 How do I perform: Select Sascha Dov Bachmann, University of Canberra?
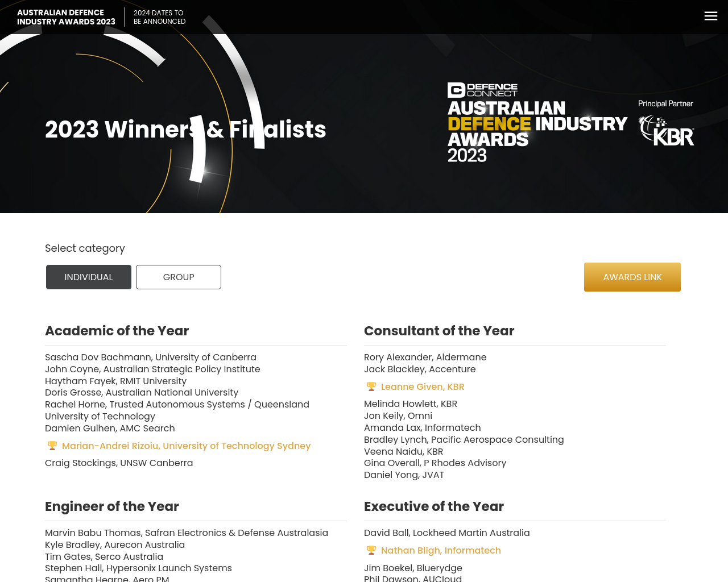pos(151,357)
